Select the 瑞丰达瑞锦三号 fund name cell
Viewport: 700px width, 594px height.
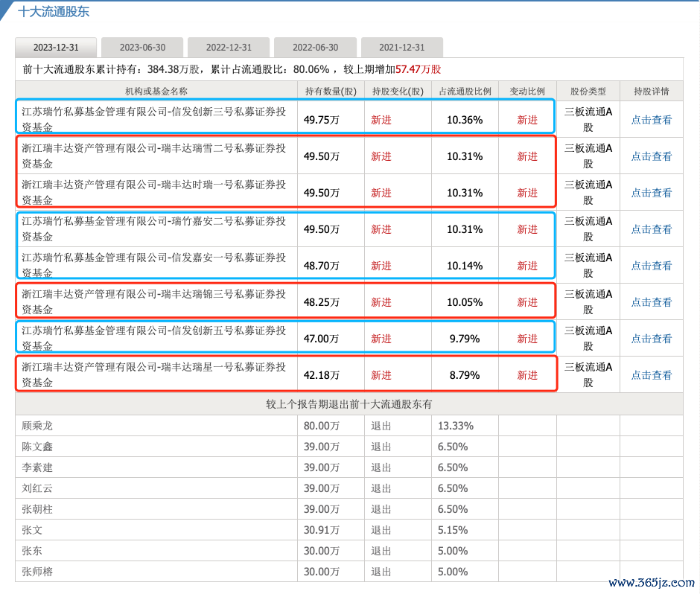click(x=156, y=301)
